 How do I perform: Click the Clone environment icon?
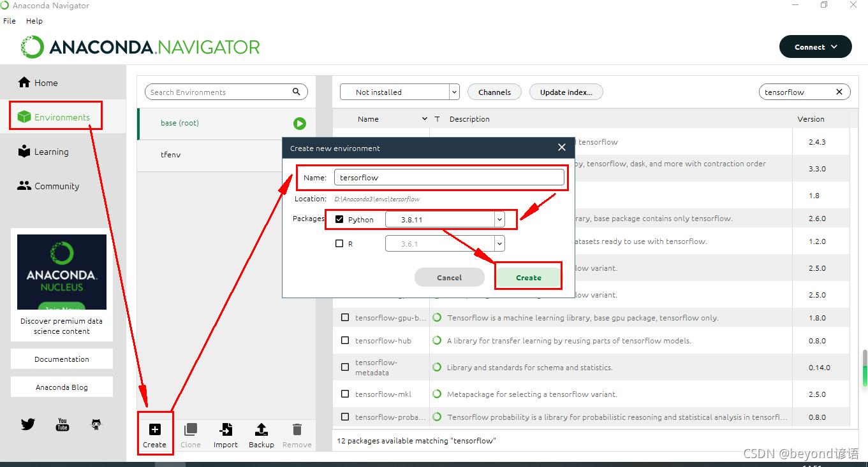pyautogui.click(x=190, y=429)
